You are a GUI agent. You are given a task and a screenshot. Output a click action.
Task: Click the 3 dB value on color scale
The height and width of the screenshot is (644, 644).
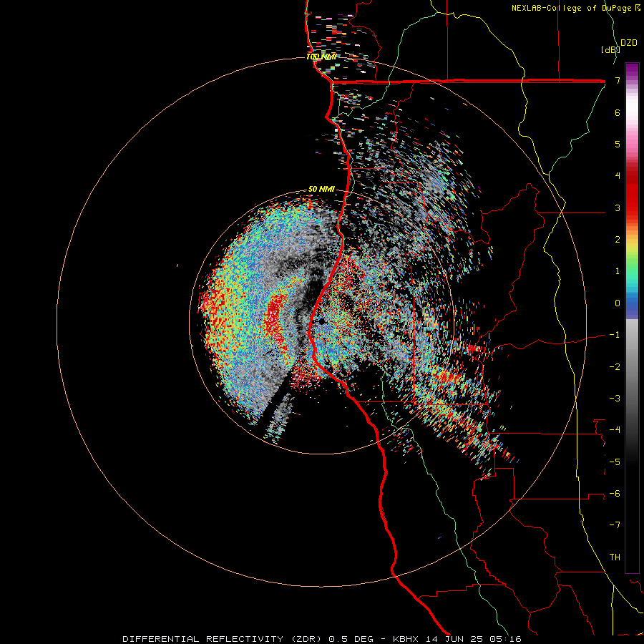[618, 208]
